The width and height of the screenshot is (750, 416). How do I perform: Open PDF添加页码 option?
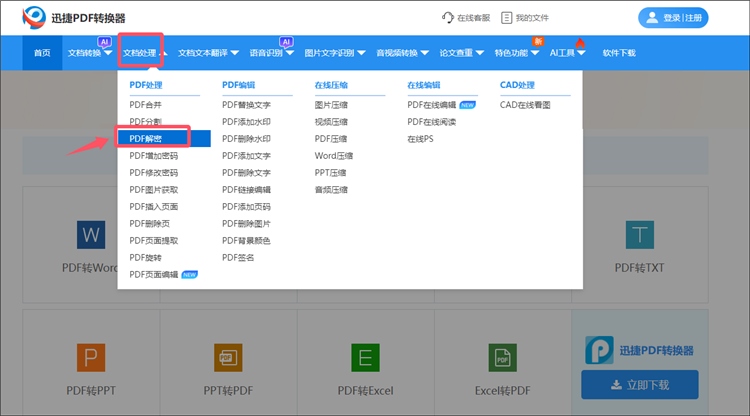tap(246, 207)
